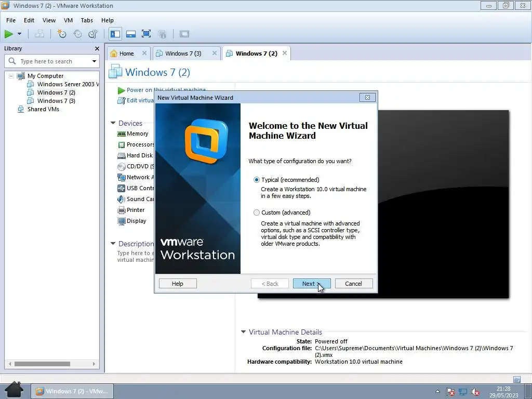Screen dimensions: 532x399
Task: Open the library search dropdown arrow
Action: [x=95, y=61]
